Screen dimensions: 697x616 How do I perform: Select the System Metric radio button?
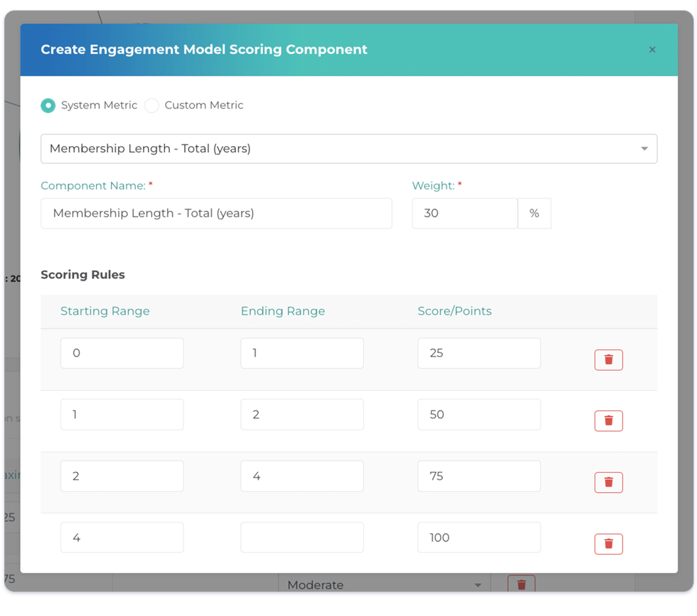pyautogui.click(x=48, y=105)
